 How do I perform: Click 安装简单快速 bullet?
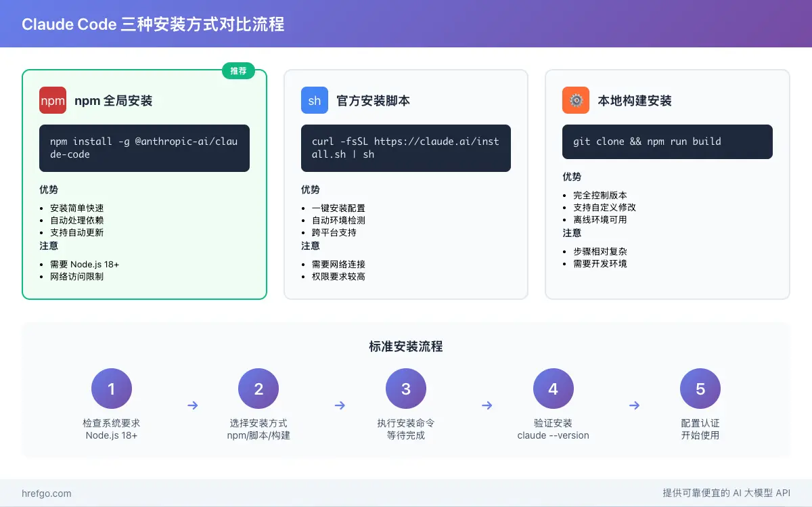click(x=77, y=208)
